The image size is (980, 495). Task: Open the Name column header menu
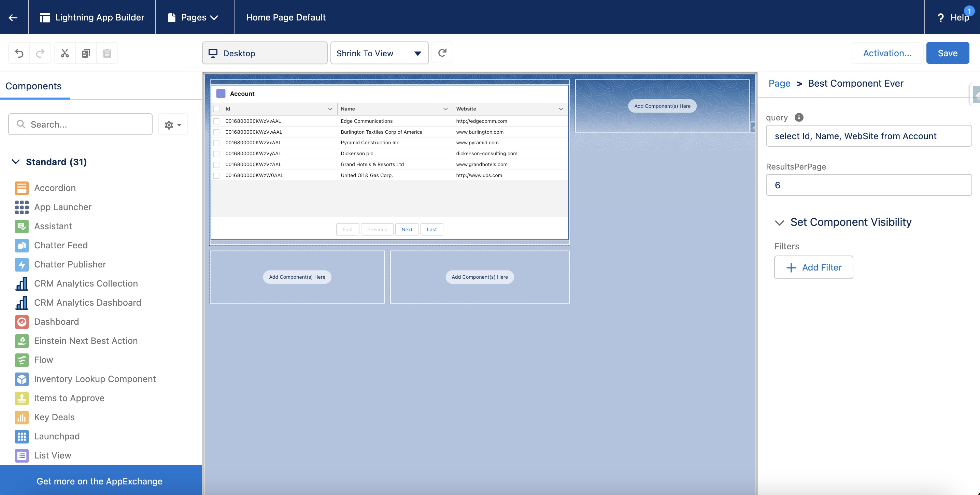(445, 109)
